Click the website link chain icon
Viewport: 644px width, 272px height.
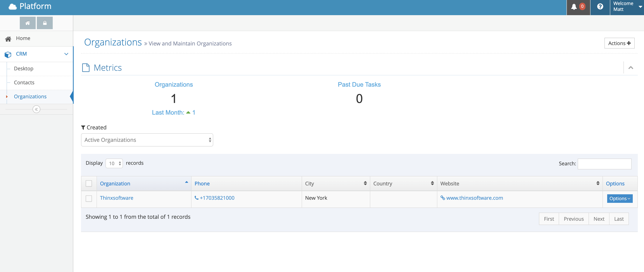click(443, 198)
